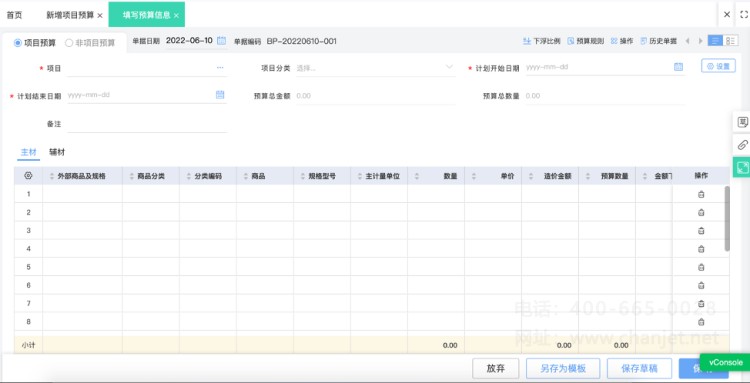The width and height of the screenshot is (750, 383).
Task: Open the 主材 tab
Action: tap(28, 152)
